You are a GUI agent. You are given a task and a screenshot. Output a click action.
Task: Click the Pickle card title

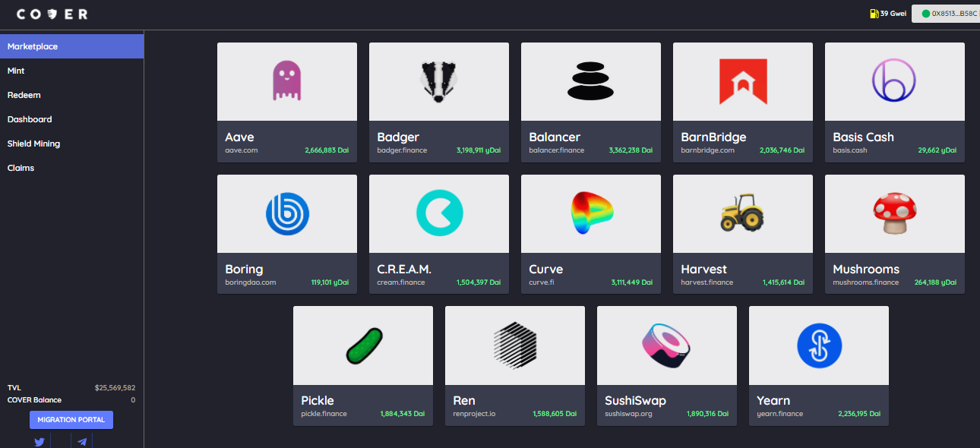tap(318, 401)
